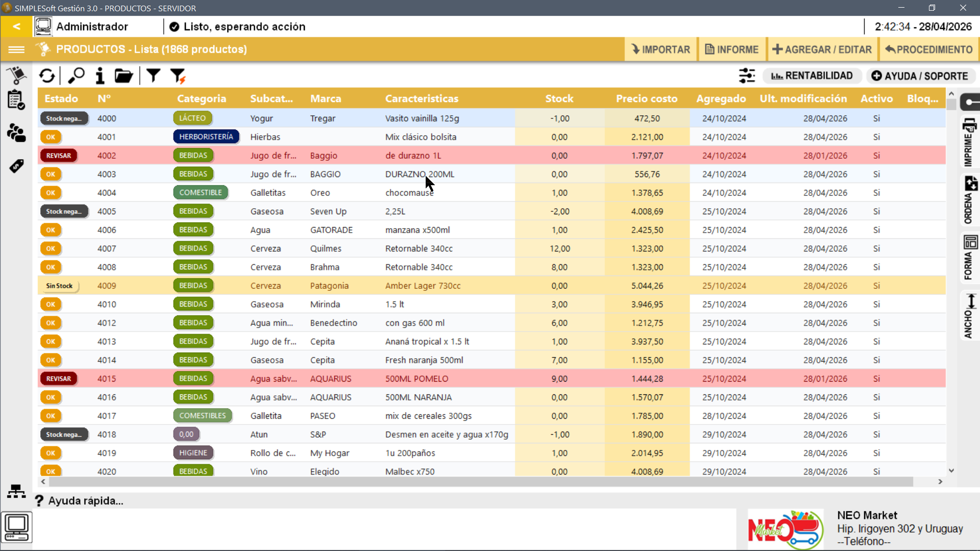Sort by Categoria column header
Viewport: 980px width, 551px height.
coord(201,98)
